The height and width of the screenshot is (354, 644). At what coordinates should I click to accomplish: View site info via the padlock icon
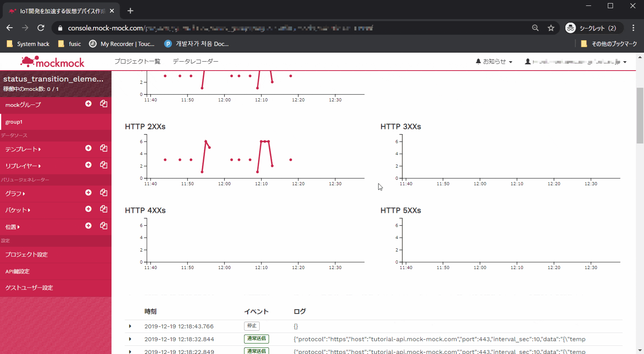pos(60,28)
